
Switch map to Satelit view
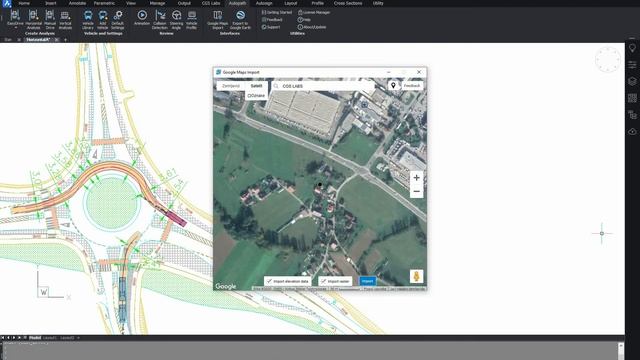point(256,86)
